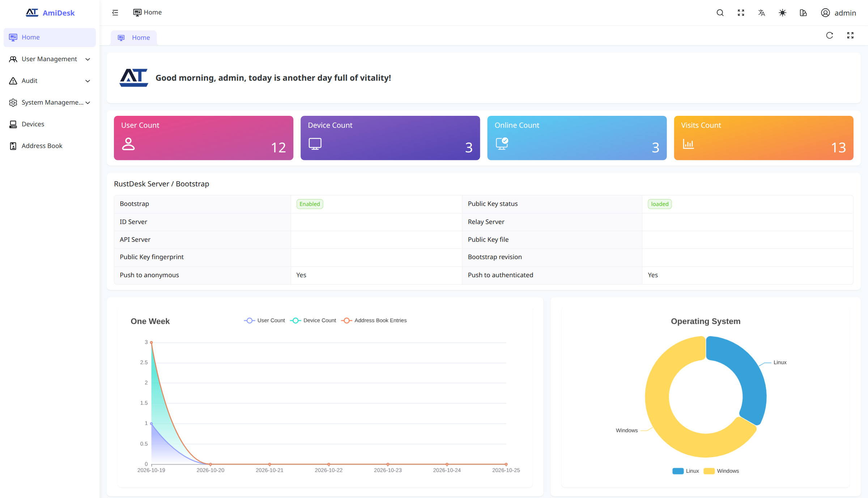Open the language translation icon

coord(762,13)
